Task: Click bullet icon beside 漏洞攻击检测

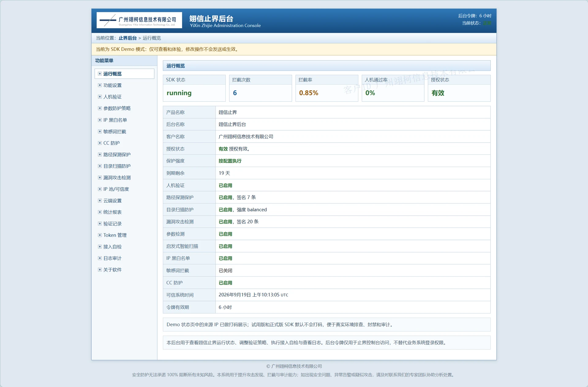Action: point(100,177)
